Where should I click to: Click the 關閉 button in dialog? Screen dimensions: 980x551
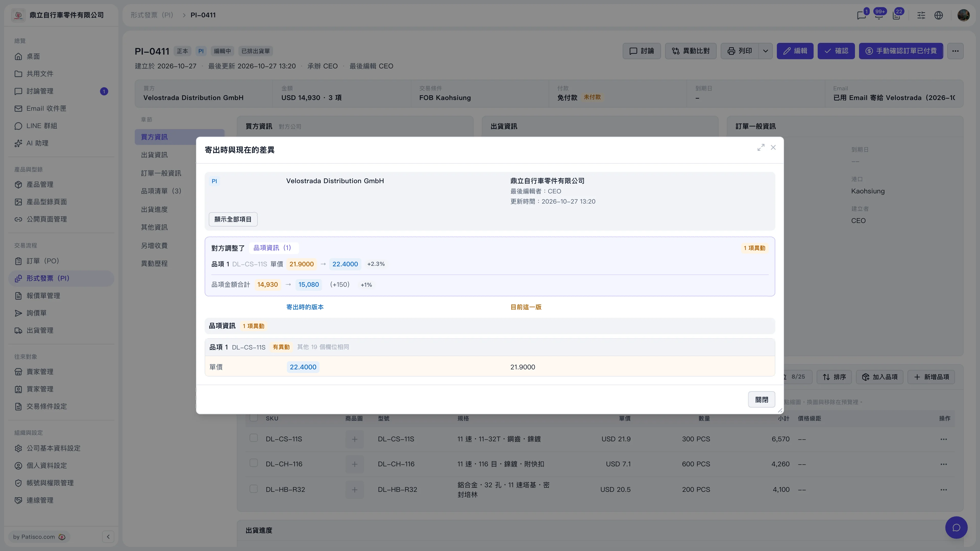click(761, 400)
